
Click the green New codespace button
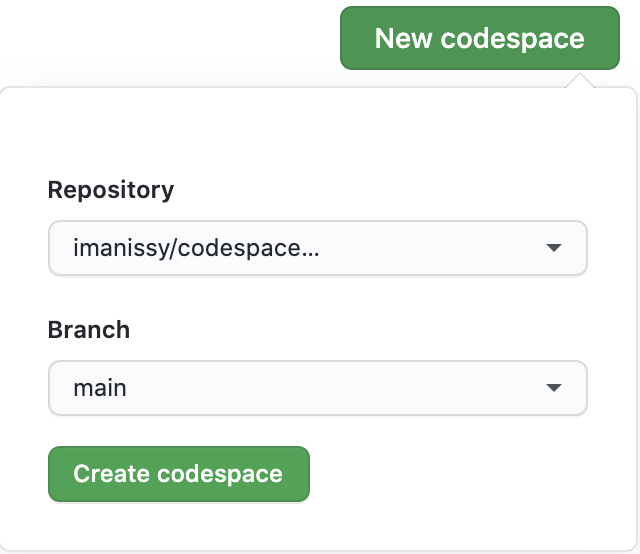[480, 39]
